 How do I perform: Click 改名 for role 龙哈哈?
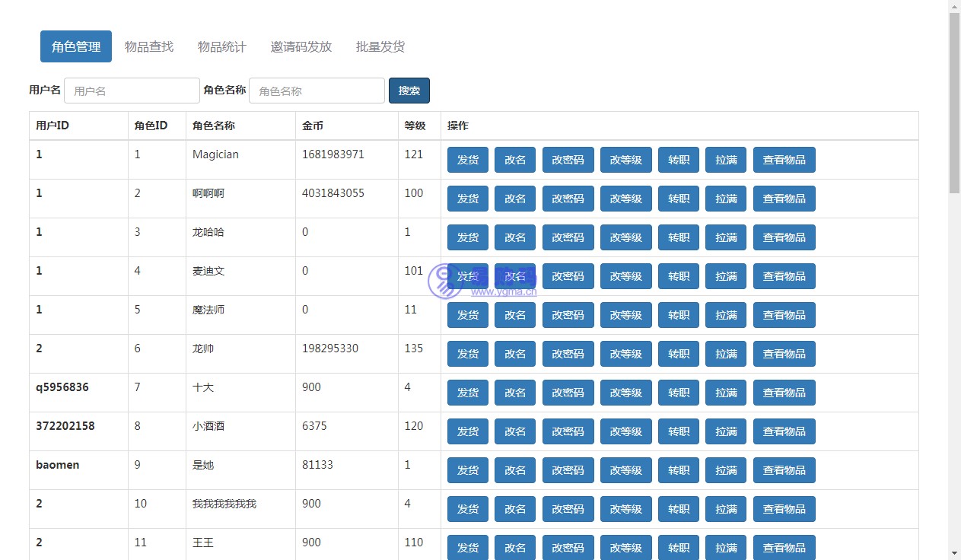tap(514, 237)
